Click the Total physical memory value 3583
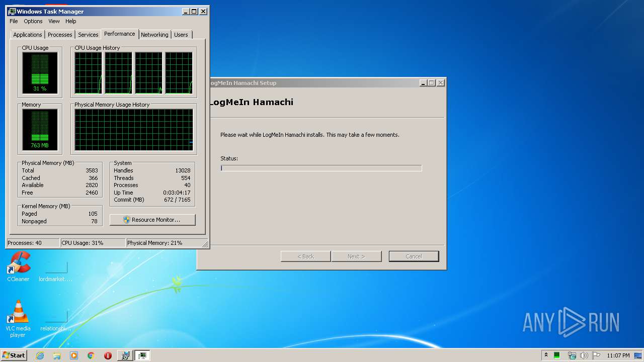 92,170
